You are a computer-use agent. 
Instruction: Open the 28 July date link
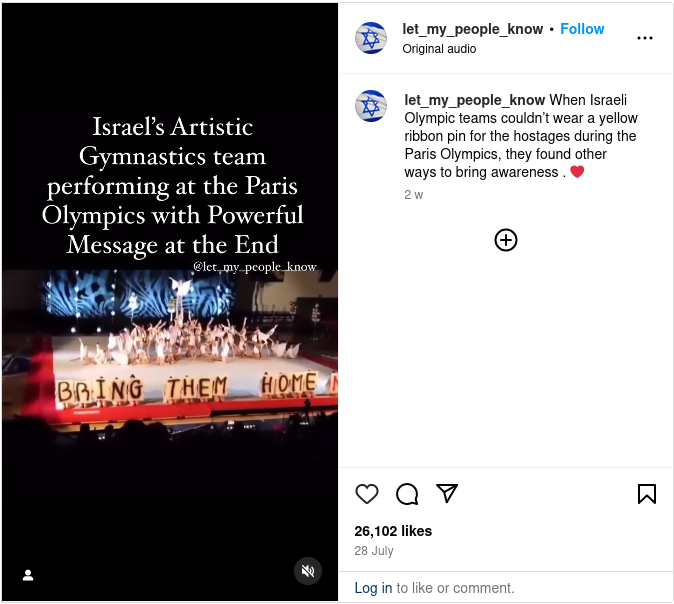[374, 551]
